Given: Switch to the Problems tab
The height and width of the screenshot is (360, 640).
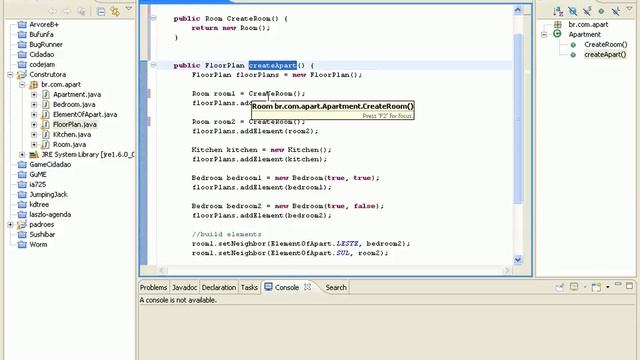Looking at the screenshot, I should pyautogui.click(x=153, y=287).
